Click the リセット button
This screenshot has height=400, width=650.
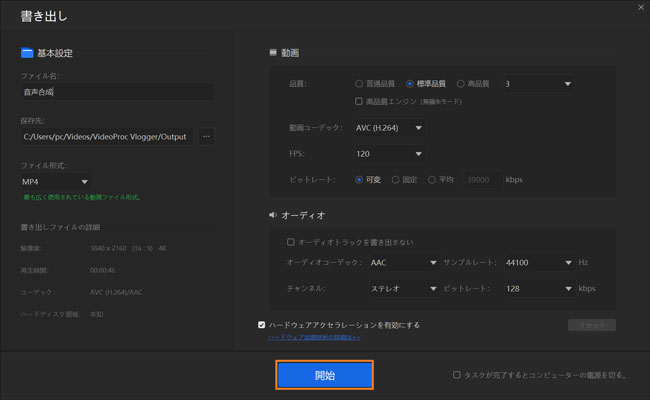592,325
